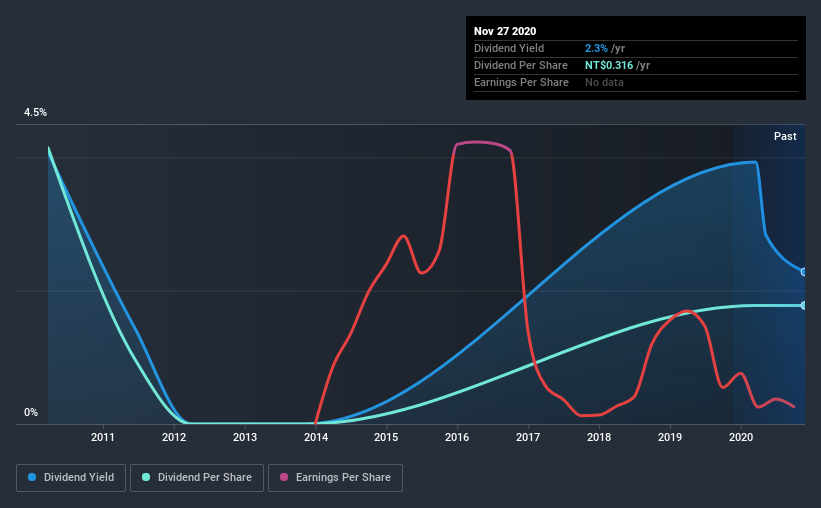Click the pink Earnings Per Share legend dot

pyautogui.click(x=284, y=477)
